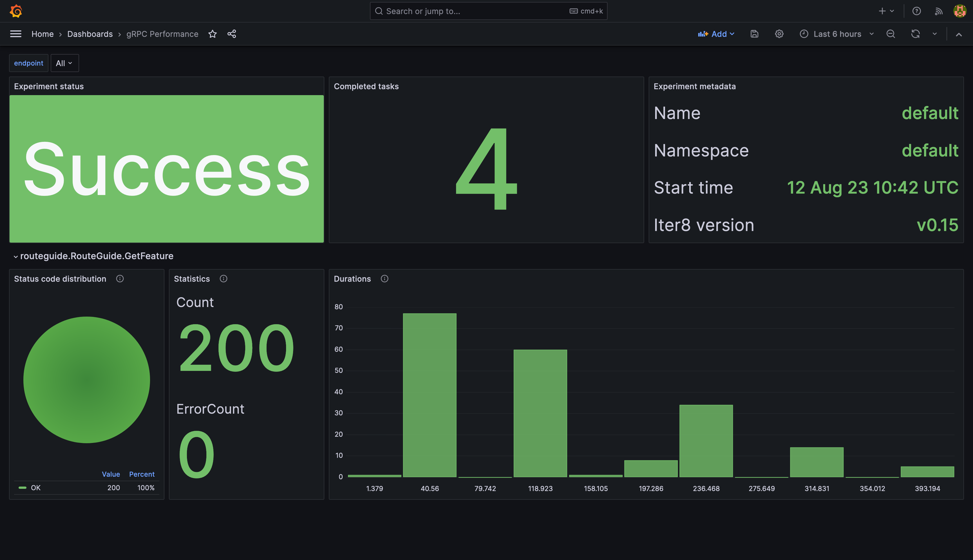Open the hamburger navigation menu

pos(16,34)
